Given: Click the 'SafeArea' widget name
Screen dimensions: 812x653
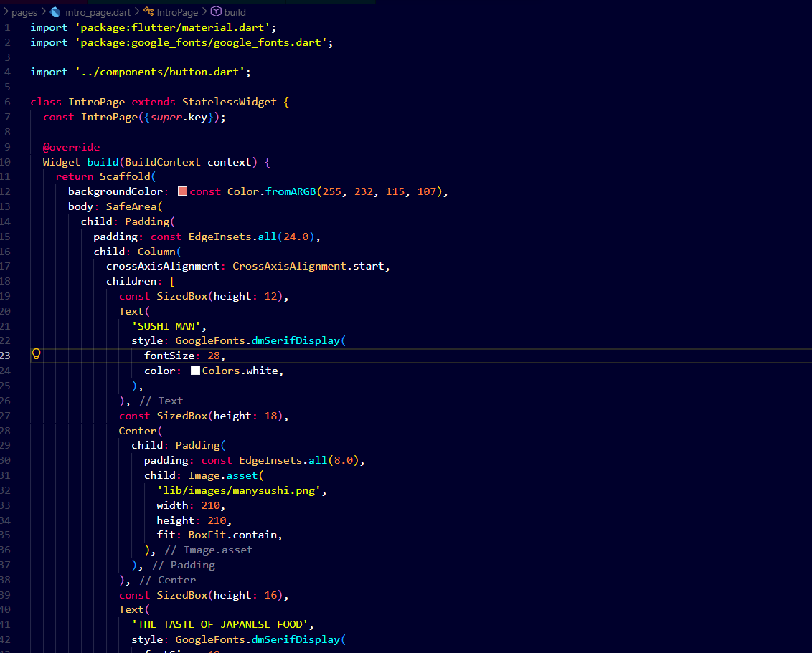Looking at the screenshot, I should coord(131,206).
